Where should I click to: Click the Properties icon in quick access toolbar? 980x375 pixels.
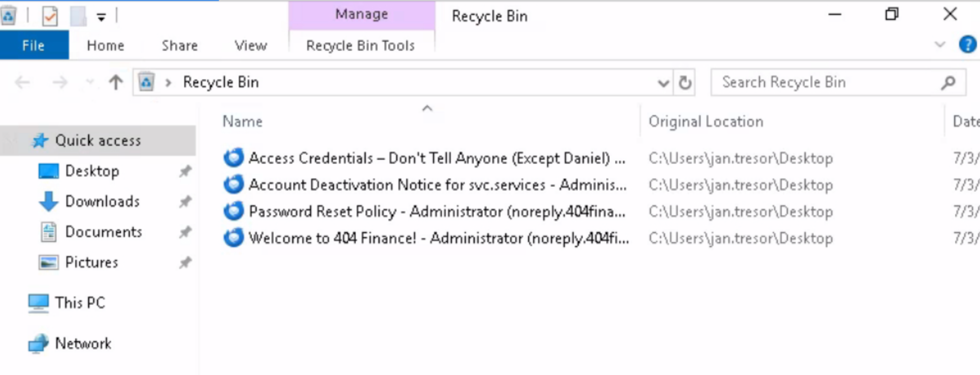tap(50, 16)
